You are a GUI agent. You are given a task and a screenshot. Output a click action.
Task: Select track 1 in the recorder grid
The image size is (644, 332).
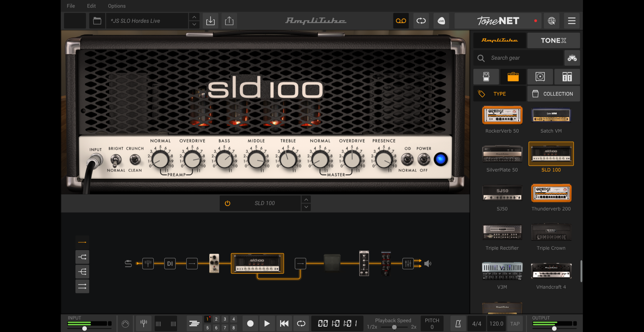pos(208,319)
